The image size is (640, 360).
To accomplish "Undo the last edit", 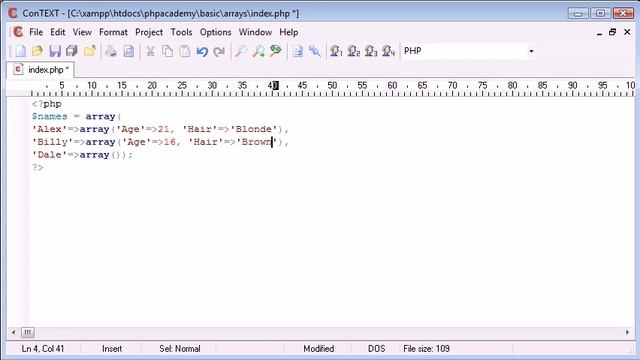I will pyautogui.click(x=202, y=51).
